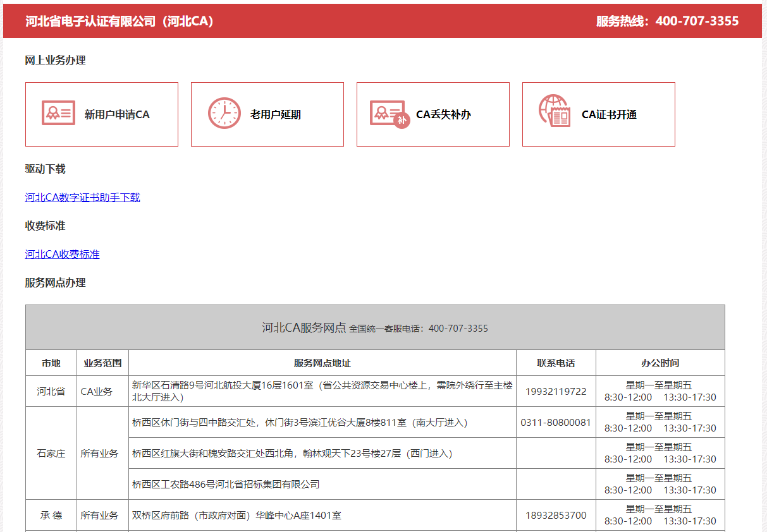The width and height of the screenshot is (767, 532).
Task: Click the globe icon for CA证书开通
Action: tap(555, 111)
